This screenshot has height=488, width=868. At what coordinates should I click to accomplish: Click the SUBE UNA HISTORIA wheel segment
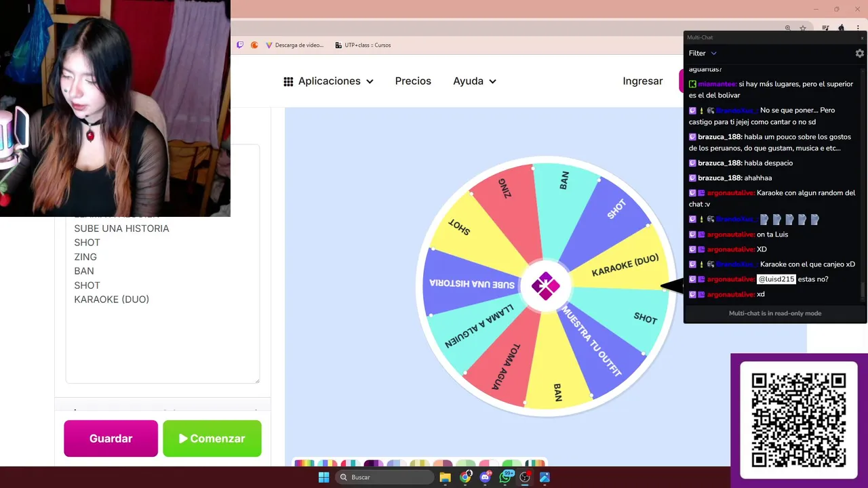[471, 285]
